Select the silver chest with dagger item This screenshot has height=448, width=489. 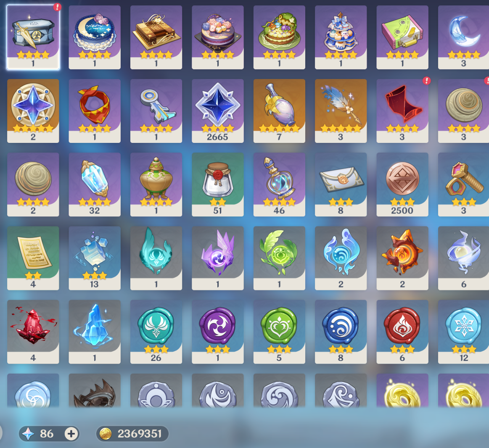click(x=33, y=37)
